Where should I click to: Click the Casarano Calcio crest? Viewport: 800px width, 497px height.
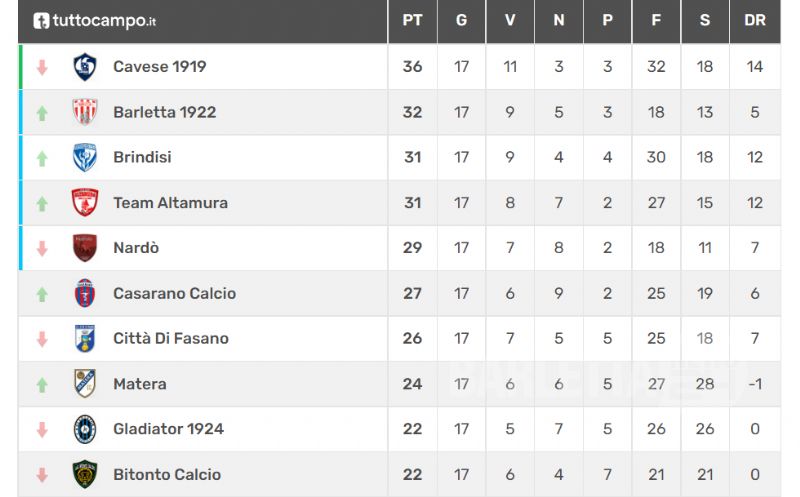coord(85,293)
